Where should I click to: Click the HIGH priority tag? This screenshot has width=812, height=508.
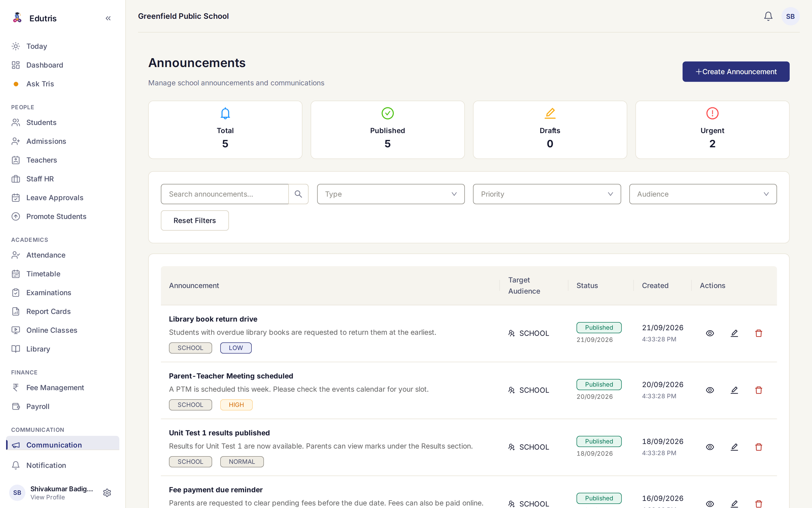(x=236, y=405)
